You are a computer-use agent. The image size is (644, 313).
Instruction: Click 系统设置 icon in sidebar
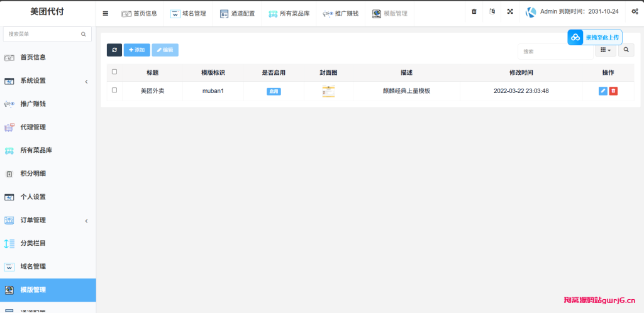[x=9, y=81]
